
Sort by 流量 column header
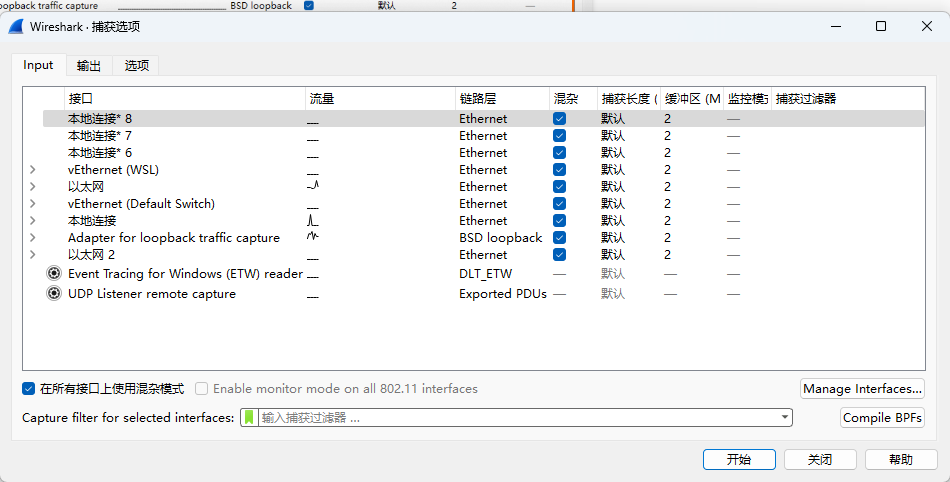tap(380, 99)
